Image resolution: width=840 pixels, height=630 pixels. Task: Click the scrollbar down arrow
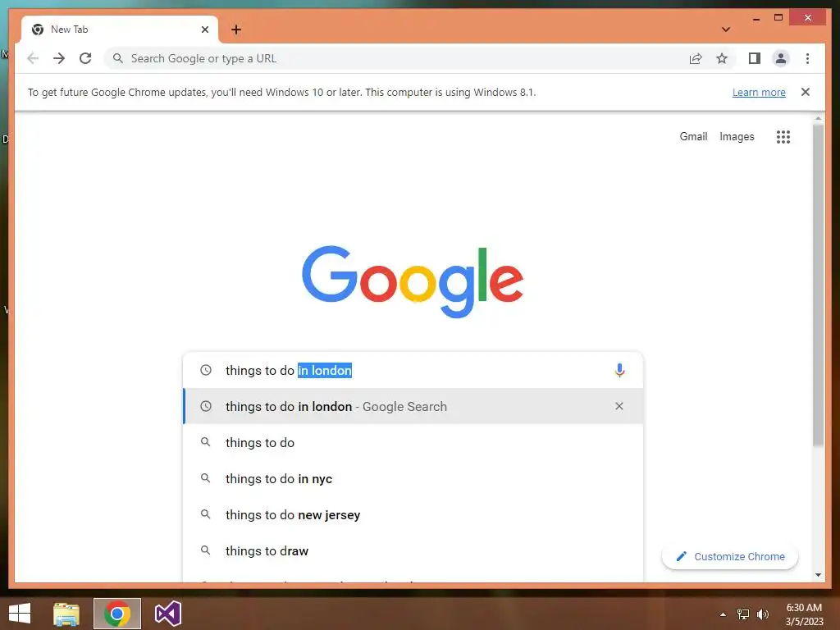[818, 575]
